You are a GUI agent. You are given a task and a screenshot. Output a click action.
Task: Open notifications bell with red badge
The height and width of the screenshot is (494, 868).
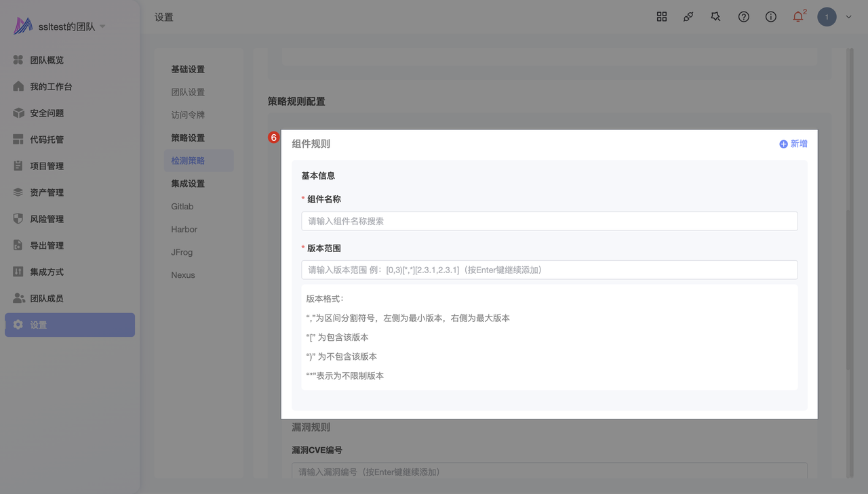click(x=798, y=17)
